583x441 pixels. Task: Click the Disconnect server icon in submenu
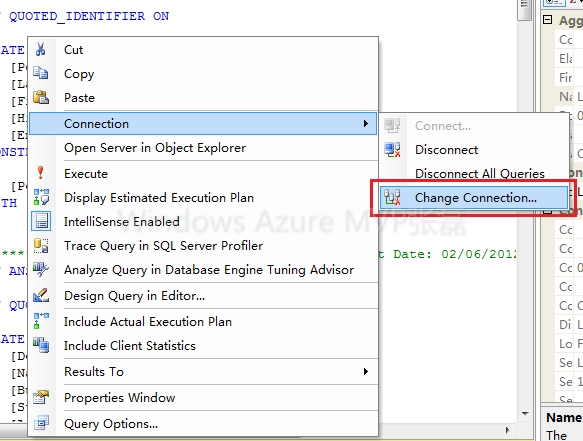392,149
